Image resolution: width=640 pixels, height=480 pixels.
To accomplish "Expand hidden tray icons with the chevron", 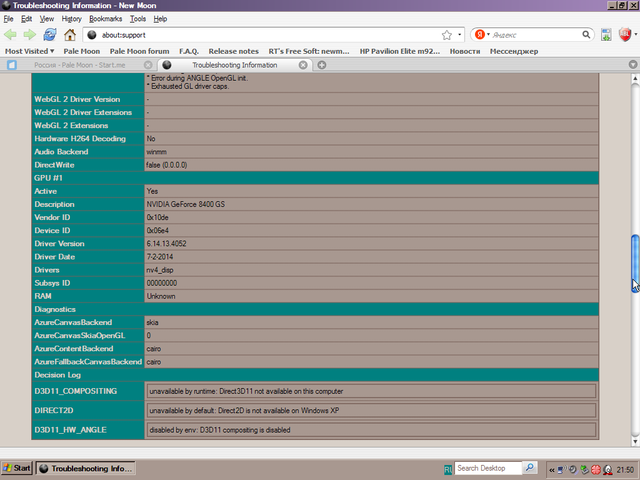I will (x=552, y=470).
